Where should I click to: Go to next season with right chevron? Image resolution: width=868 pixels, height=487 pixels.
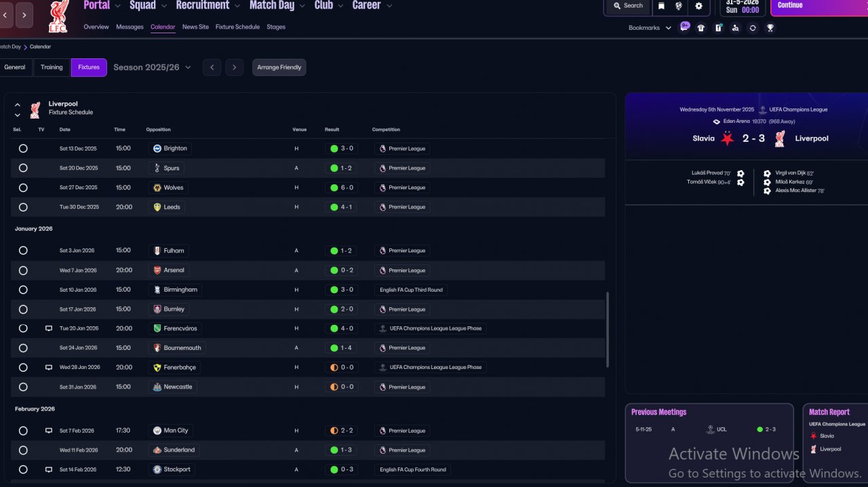click(x=235, y=67)
